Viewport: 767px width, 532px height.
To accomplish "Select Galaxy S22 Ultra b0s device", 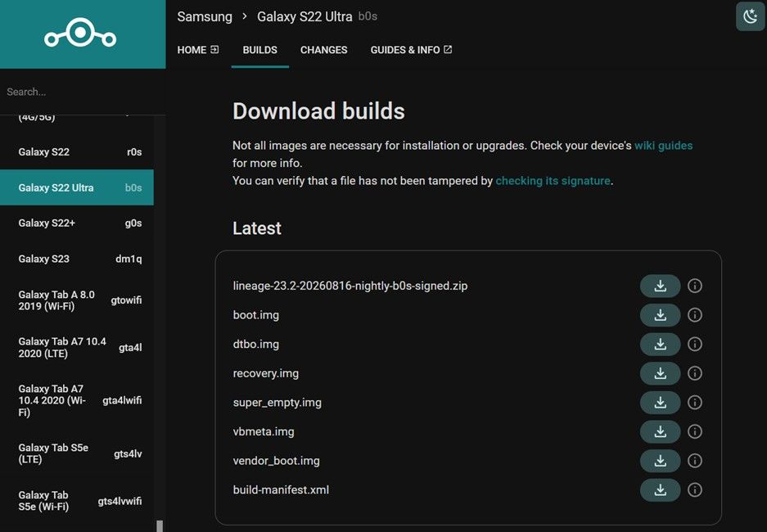I will (x=77, y=187).
